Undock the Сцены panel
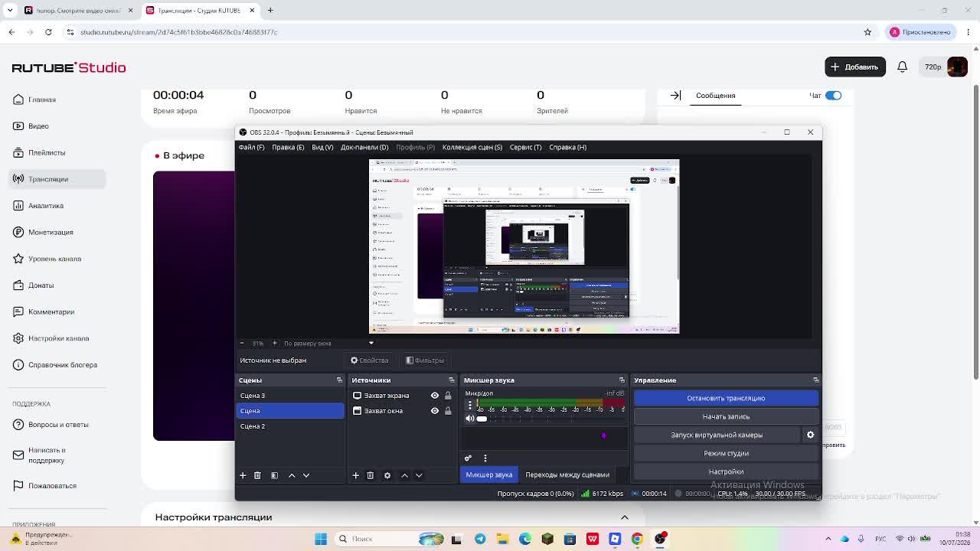Screen dimensions: 980x551 339,380
